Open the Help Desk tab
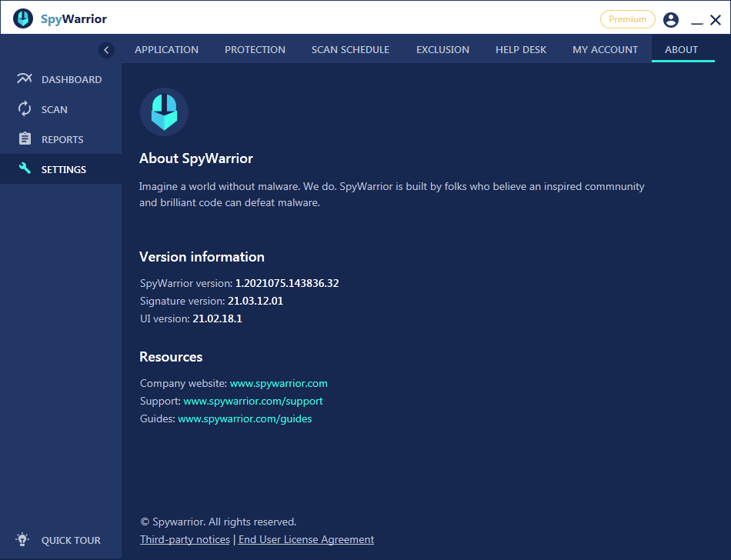The width and height of the screenshot is (731, 560). click(521, 49)
